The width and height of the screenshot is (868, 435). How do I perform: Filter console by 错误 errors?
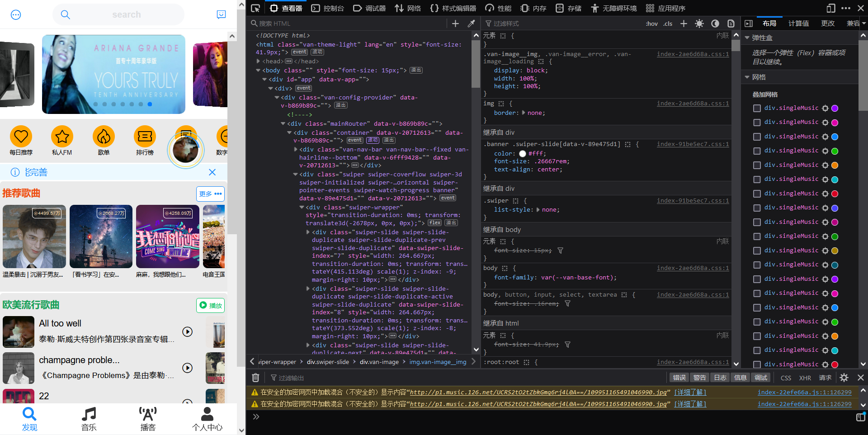(679, 378)
